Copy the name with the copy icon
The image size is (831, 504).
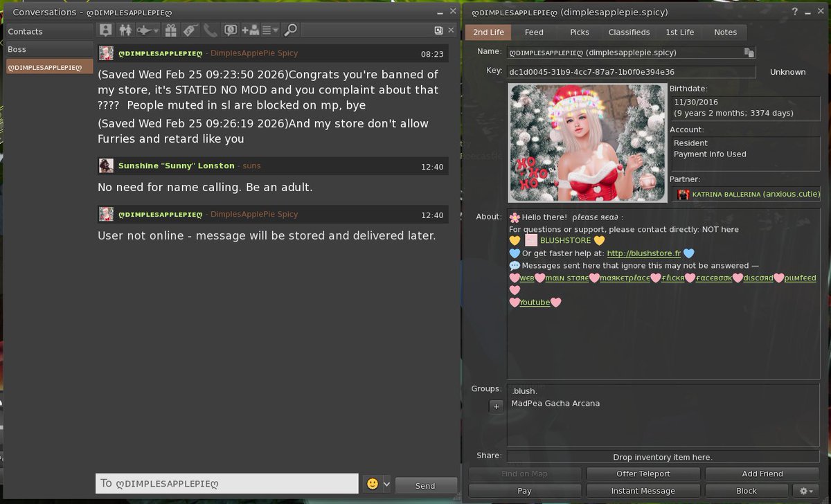tap(749, 52)
